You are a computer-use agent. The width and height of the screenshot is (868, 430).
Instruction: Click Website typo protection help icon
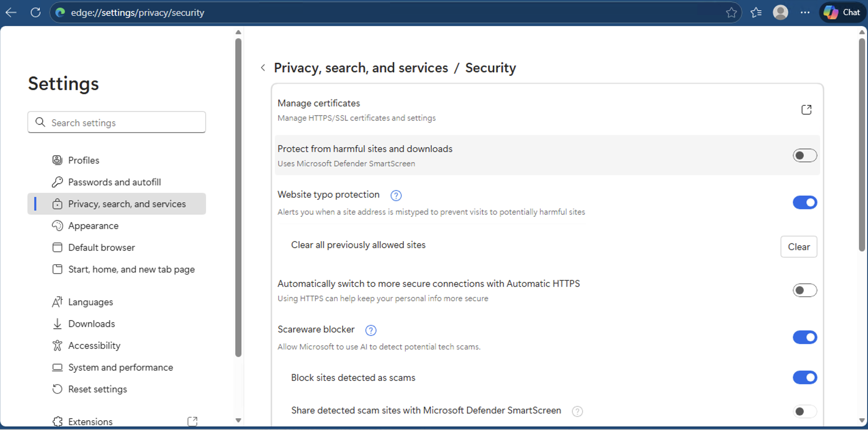coord(395,195)
